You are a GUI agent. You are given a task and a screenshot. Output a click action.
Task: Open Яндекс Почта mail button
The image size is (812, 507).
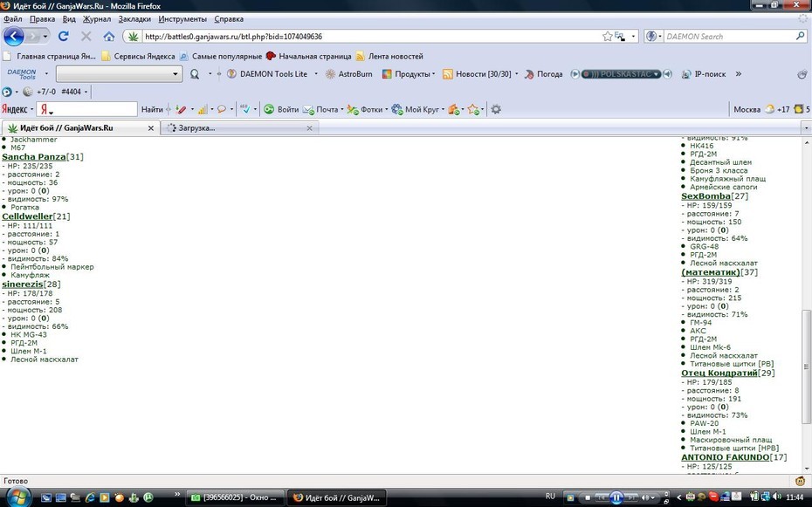pyautogui.click(x=320, y=109)
